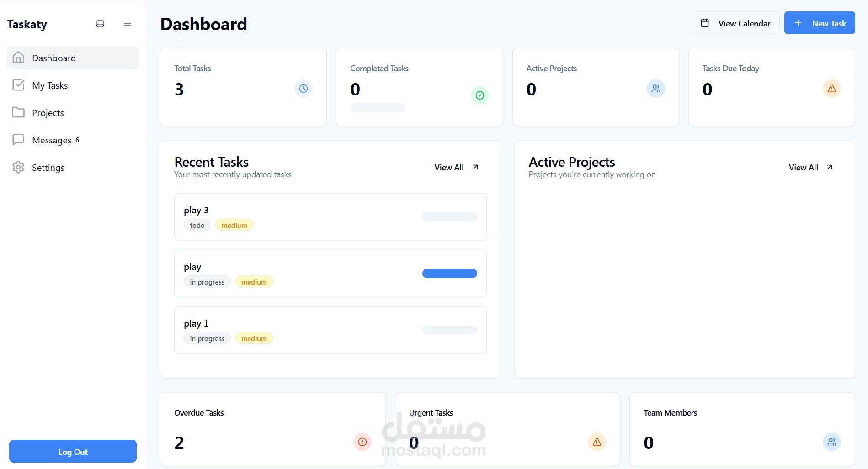Click the people icon in top Active Projects card
Viewport: 868px width, 469px height.
point(656,89)
